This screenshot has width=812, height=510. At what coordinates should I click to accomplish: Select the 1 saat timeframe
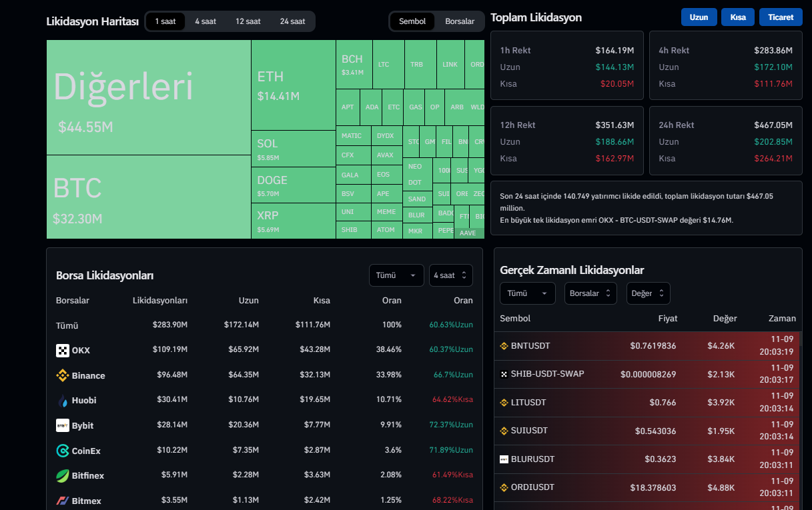[x=165, y=21]
